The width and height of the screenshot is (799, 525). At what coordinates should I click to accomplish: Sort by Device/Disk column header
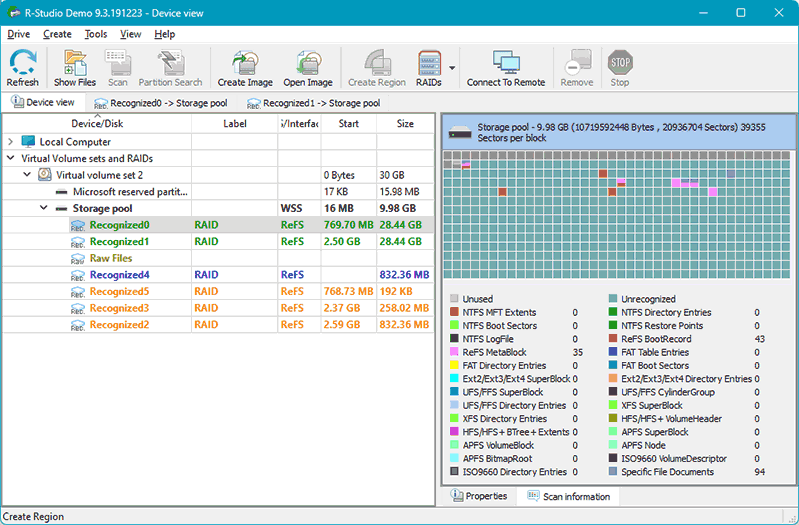point(97,123)
